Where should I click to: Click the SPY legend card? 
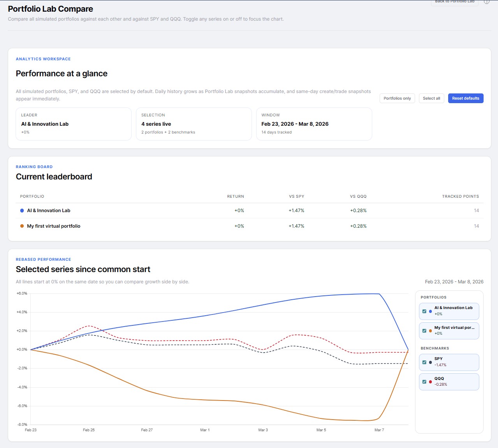[x=449, y=362]
